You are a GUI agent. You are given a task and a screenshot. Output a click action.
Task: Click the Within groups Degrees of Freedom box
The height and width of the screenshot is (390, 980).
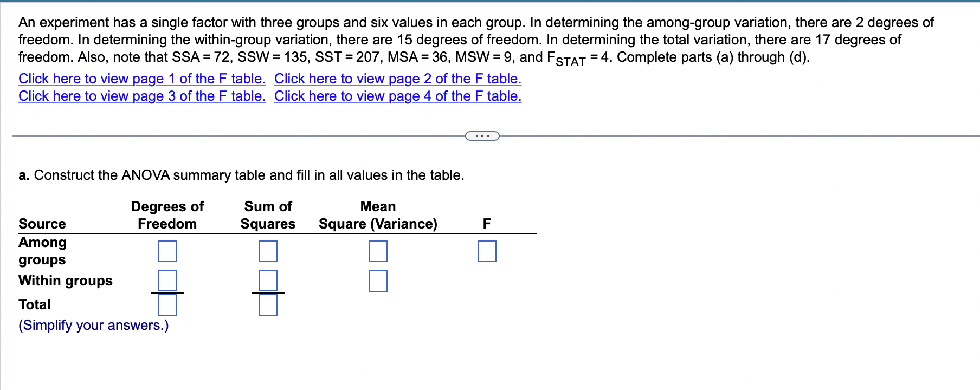pyautogui.click(x=169, y=281)
